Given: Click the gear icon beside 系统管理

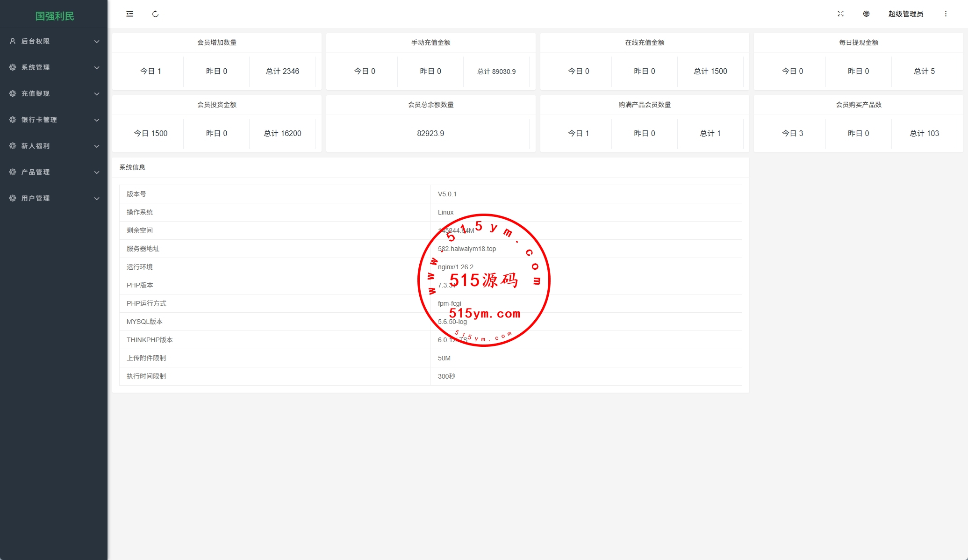Looking at the screenshot, I should pyautogui.click(x=13, y=67).
